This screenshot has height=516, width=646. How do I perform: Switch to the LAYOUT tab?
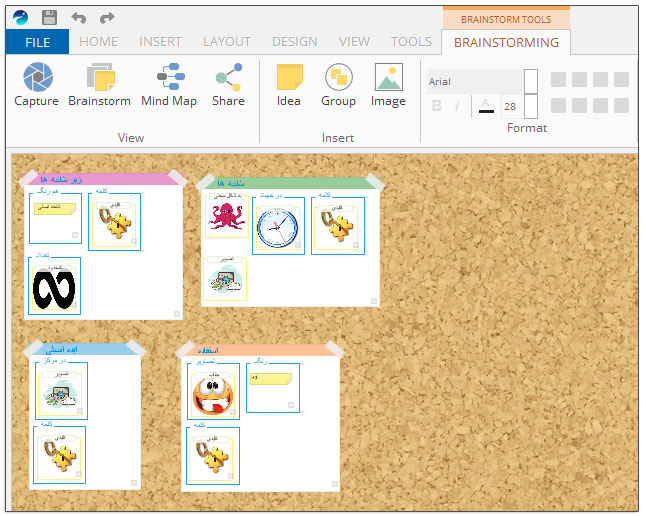(227, 42)
